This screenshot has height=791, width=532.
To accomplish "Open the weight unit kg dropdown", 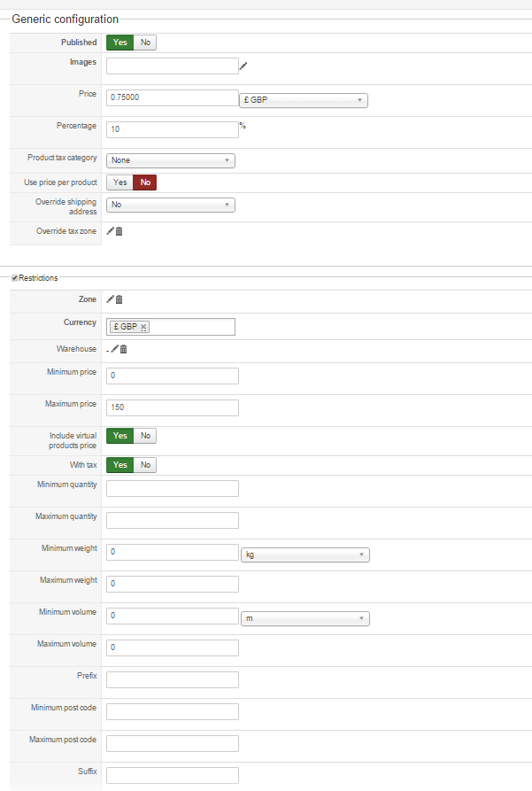I will coord(305,554).
